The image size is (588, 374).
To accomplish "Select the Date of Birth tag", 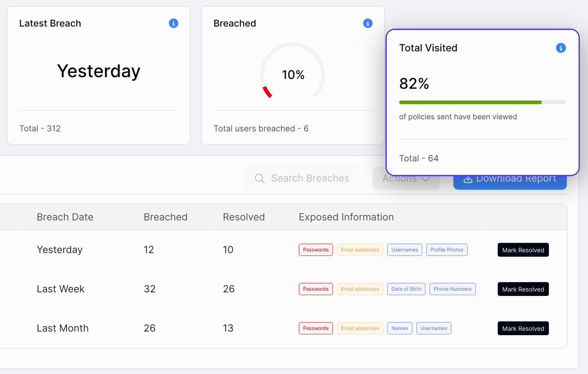I will coord(406,289).
